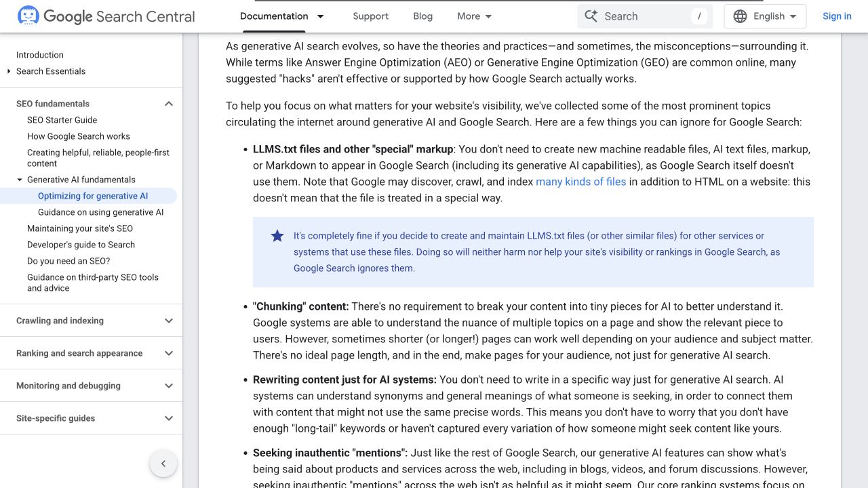Screen dimensions: 868x488
Task: Open the SEO Starter Guide page
Action: tap(62, 120)
